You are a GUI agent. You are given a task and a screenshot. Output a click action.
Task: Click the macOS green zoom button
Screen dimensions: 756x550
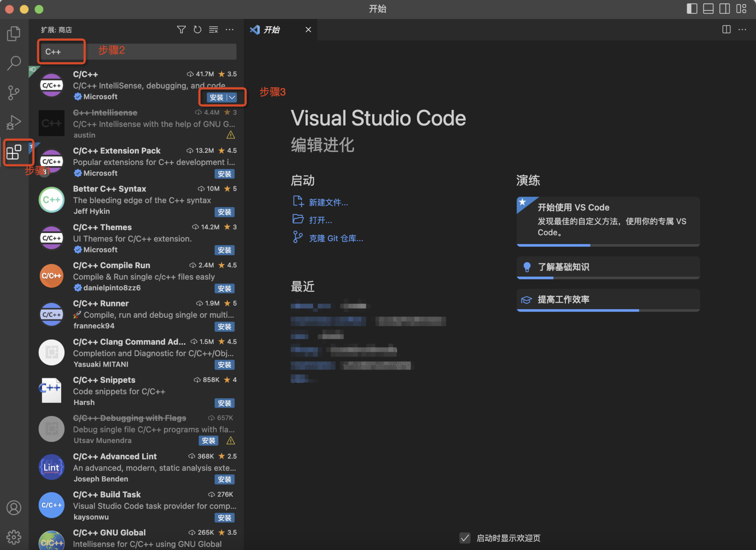pos(39,9)
